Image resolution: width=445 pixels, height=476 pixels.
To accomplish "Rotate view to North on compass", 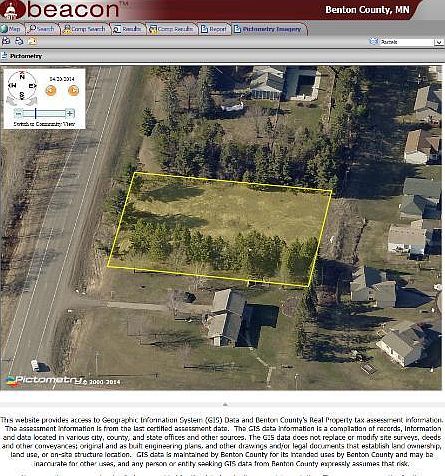I will pyautogui.click(x=22, y=77).
